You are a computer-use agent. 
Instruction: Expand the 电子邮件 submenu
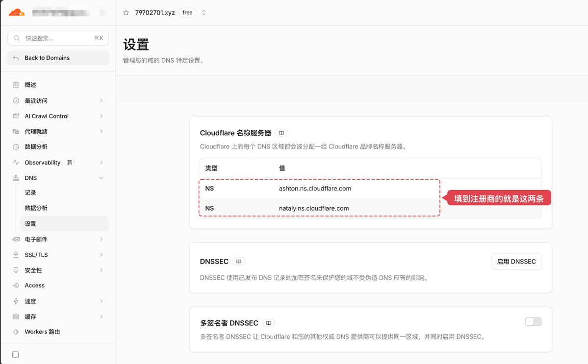point(101,239)
